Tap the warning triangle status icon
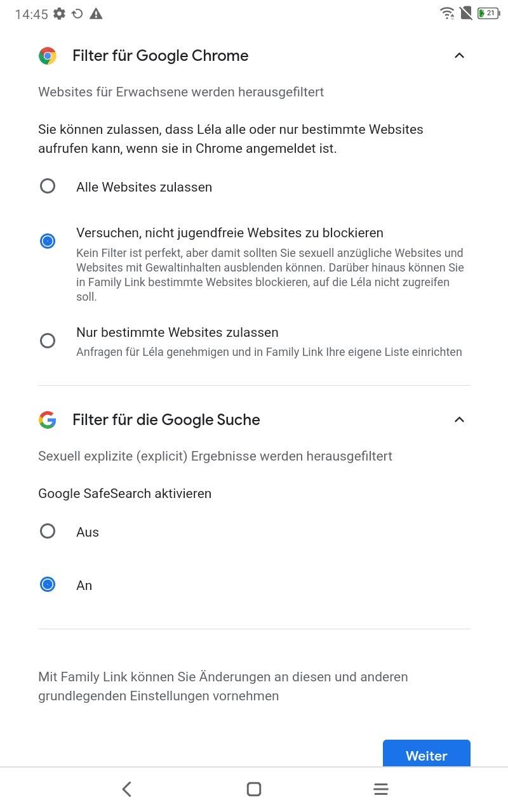Screen dimensions: 508x812 (96, 13)
